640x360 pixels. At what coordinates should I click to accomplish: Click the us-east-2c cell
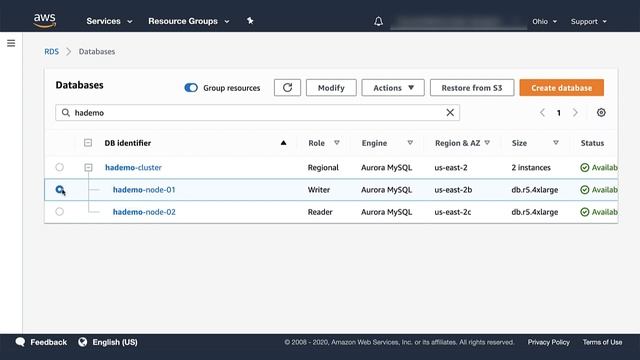(x=453, y=212)
